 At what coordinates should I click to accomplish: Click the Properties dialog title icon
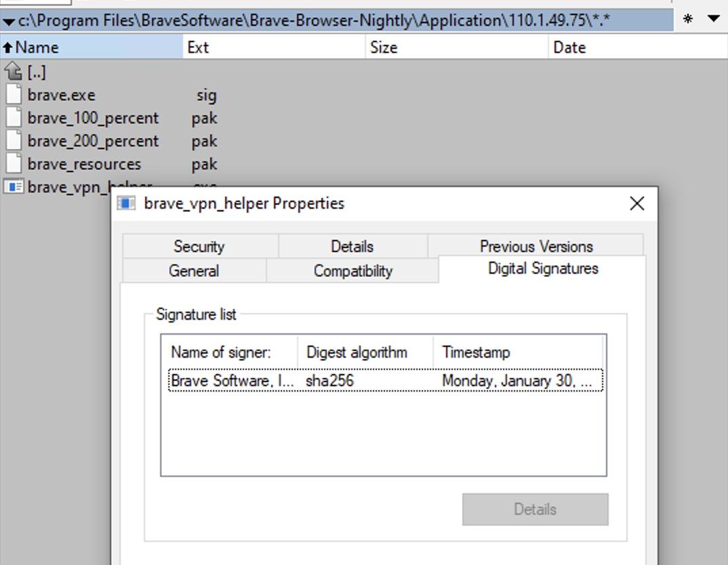(126, 203)
